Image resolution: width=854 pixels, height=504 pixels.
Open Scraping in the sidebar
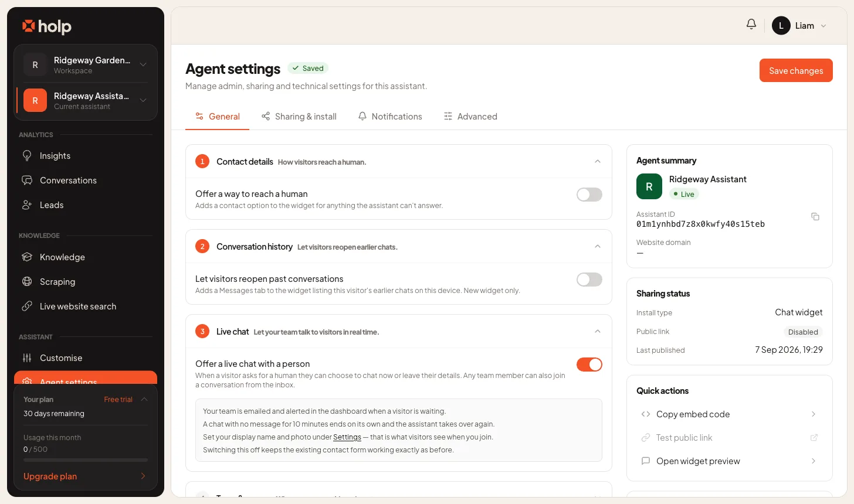[x=86, y=282]
